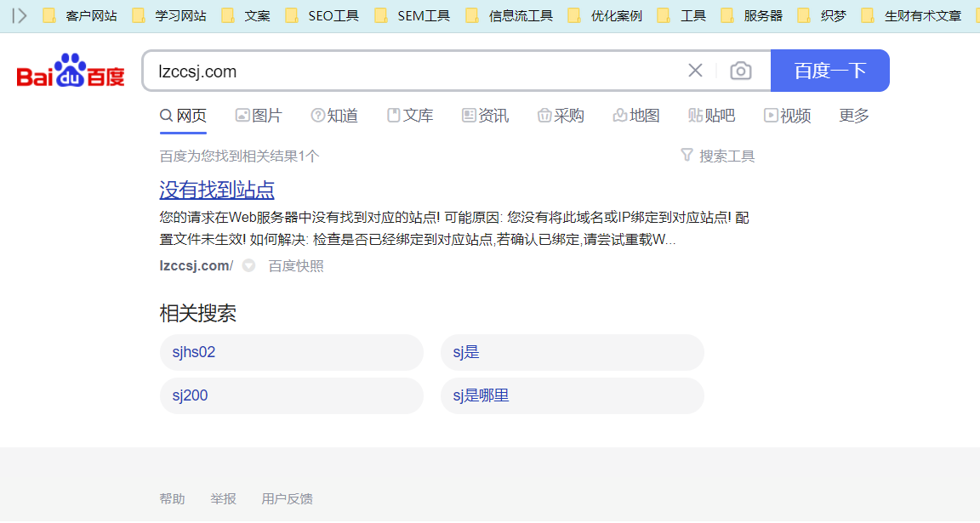The image size is (980, 523).
Task: Open the 文库 library search
Action: coord(409,116)
